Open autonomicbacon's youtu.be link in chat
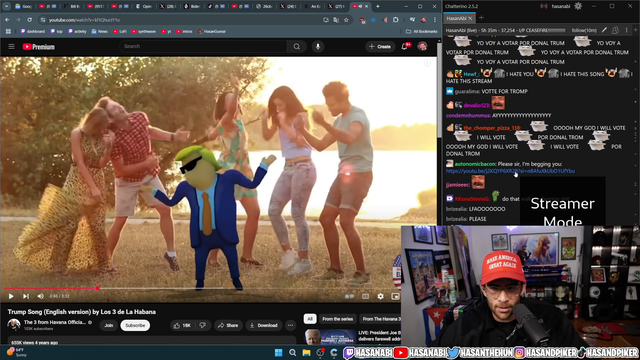The image size is (640, 360). click(x=510, y=171)
